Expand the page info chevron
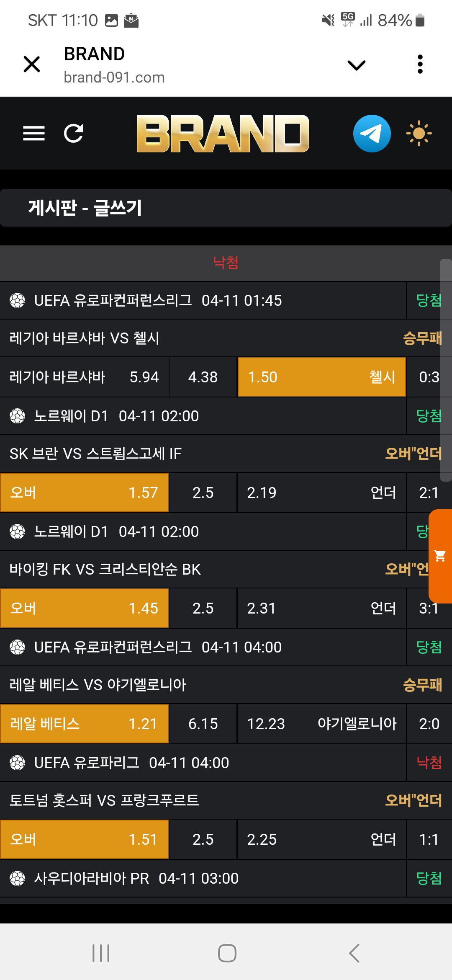Screen dimensions: 452x980 (357, 65)
